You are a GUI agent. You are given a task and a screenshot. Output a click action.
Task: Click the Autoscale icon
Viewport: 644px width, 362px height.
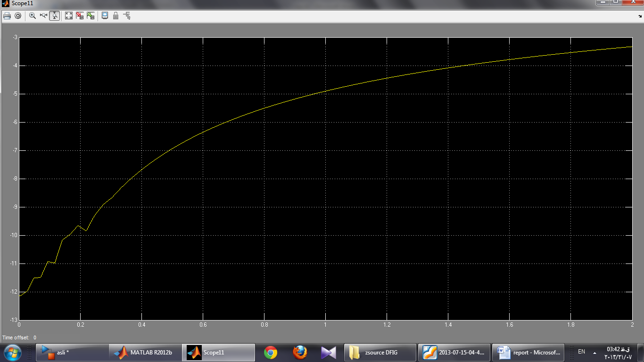click(69, 16)
